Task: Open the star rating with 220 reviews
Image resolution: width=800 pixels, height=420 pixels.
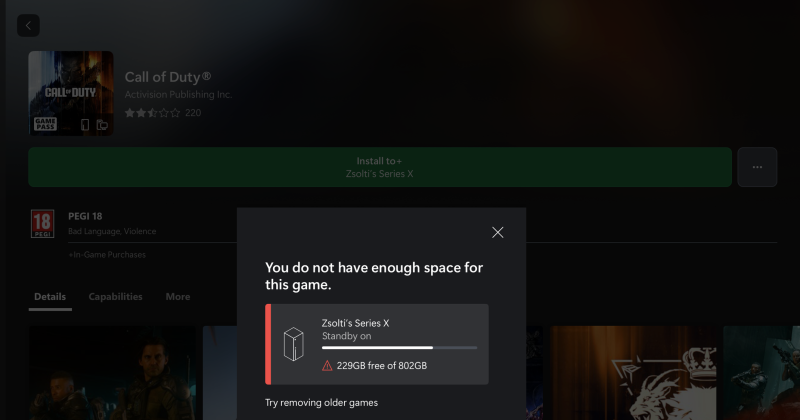Action: click(163, 113)
